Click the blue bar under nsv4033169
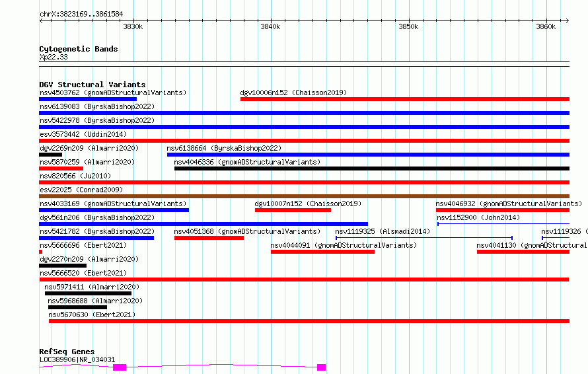 coord(114,210)
